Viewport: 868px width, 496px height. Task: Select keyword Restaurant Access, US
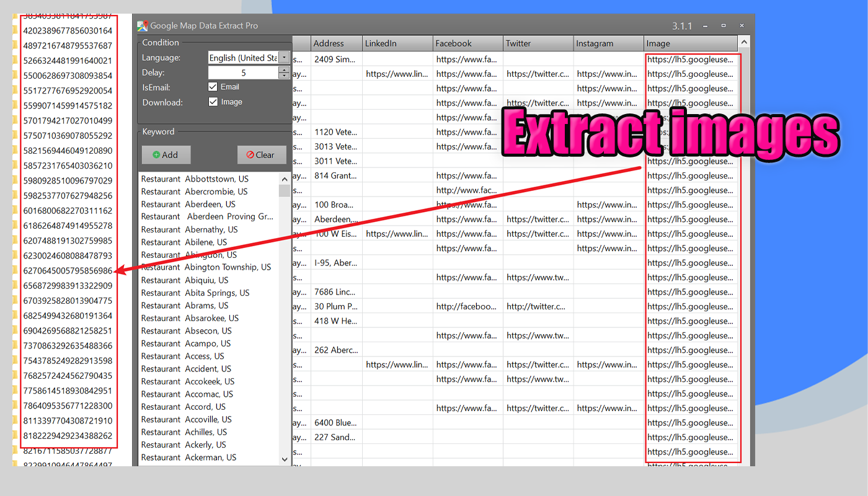click(x=183, y=356)
